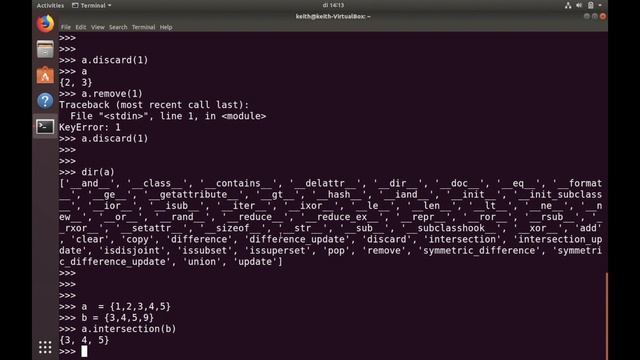Open the File menu

(x=66, y=27)
